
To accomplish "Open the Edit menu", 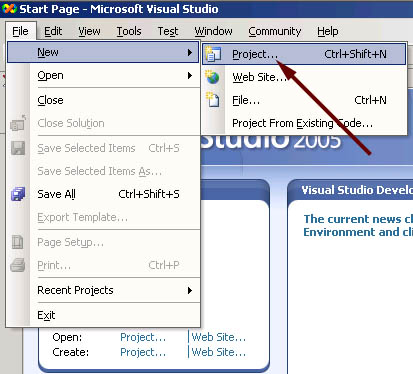I will pos(53,31).
